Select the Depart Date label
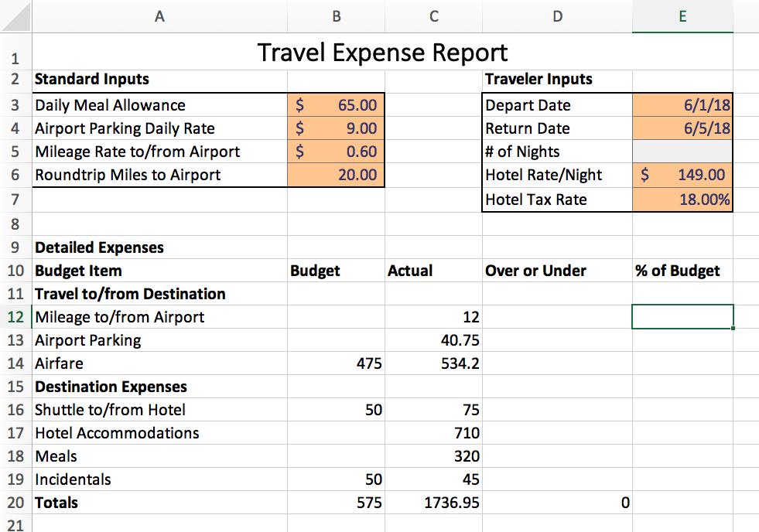Screen dimensions: 759x532 coord(557,105)
